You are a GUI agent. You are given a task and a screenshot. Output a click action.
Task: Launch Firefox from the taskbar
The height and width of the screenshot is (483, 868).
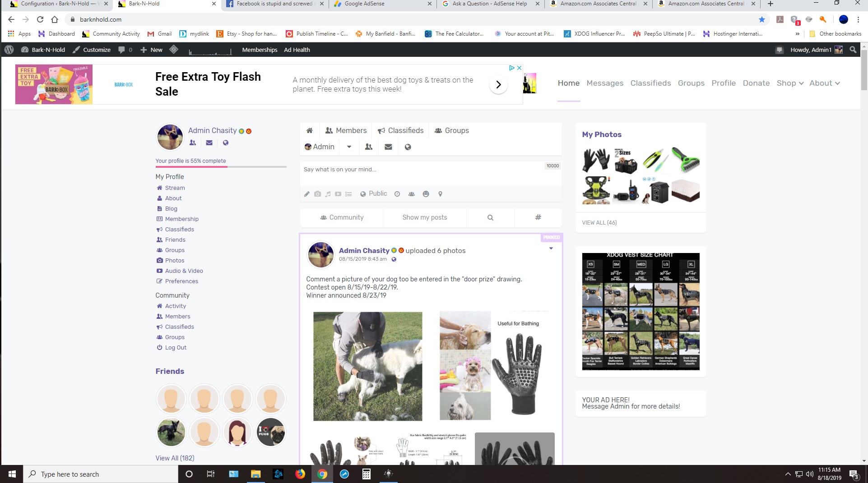300,474
